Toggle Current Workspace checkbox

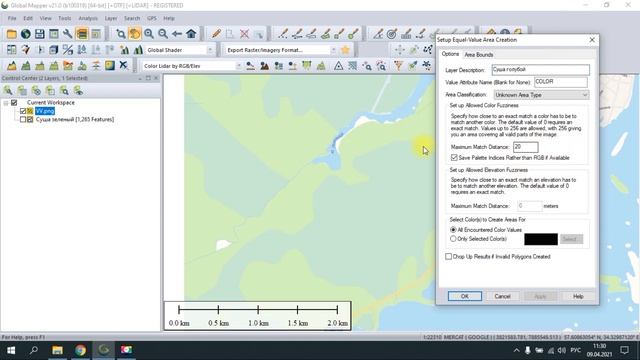click(14, 102)
